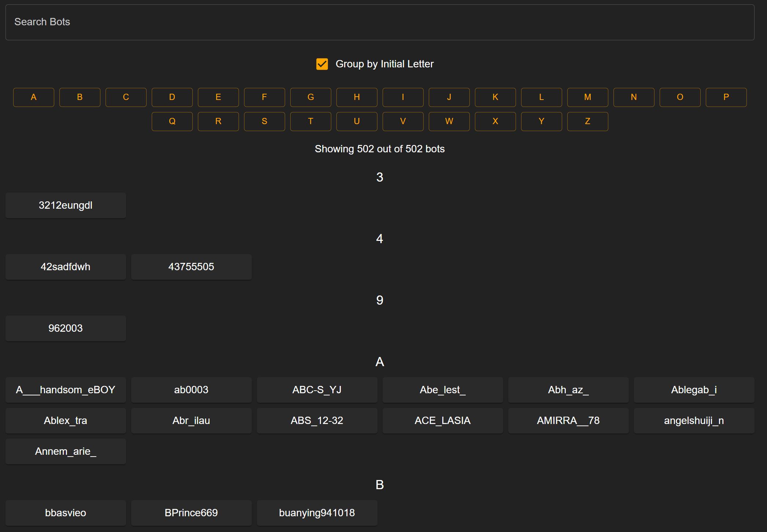Viewport: 767px width, 532px height.
Task: Choose the letter P filter button
Action: 726,97
